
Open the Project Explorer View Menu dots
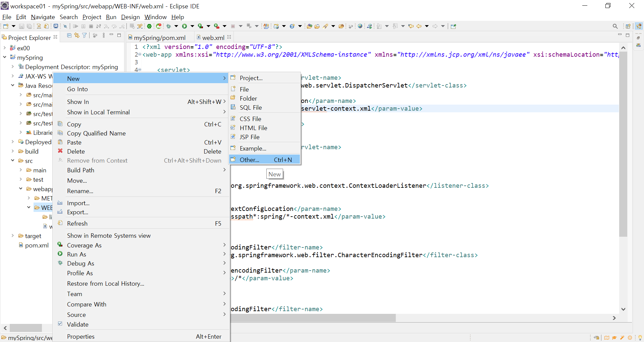coord(104,35)
